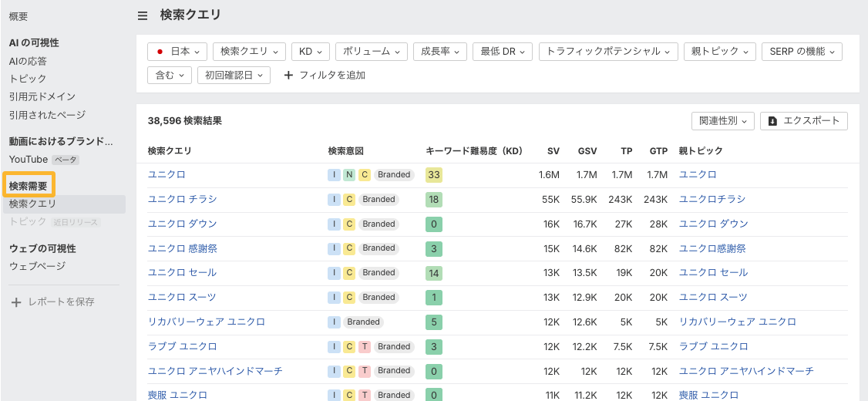Click the T intent badge on ラブブ ユニクロ row
Viewport: 868px width, 401px height.
click(365, 346)
